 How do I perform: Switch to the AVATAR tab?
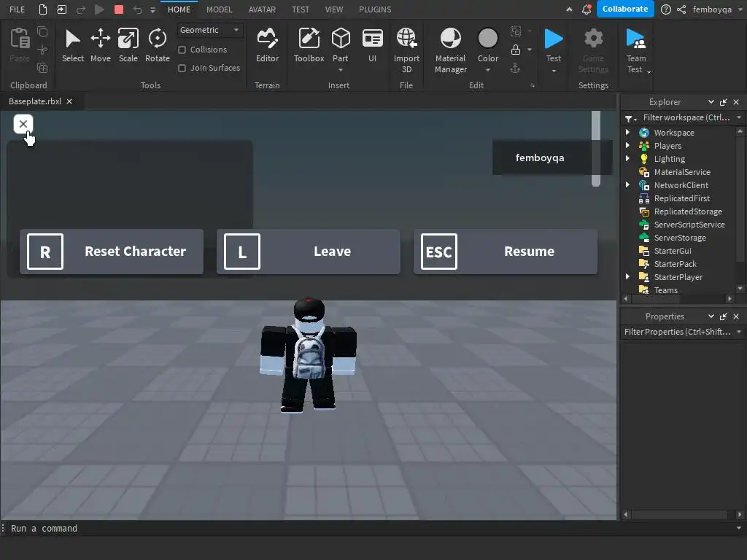pyautogui.click(x=262, y=9)
